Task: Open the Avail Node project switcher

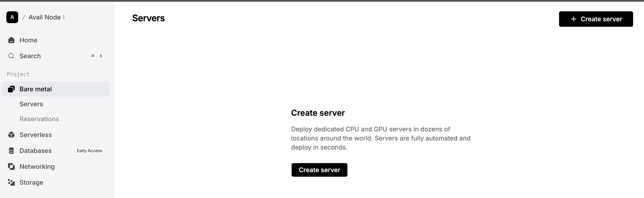Action: point(45,17)
